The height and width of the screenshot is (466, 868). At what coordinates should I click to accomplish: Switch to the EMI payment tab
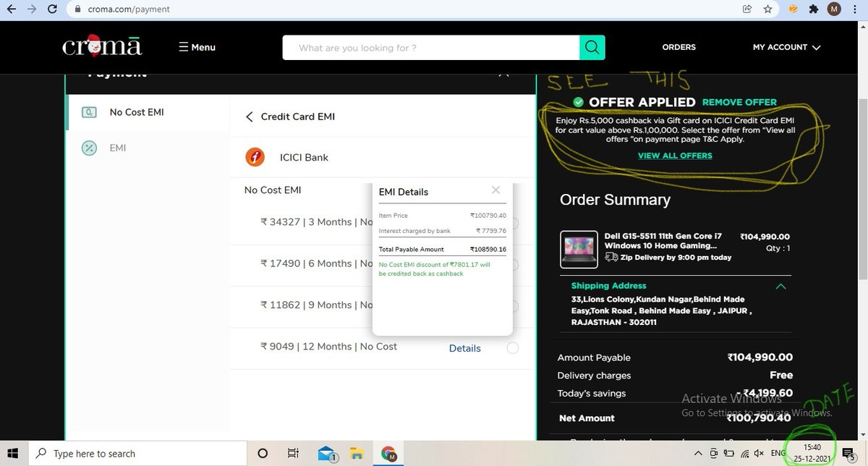coord(148,148)
